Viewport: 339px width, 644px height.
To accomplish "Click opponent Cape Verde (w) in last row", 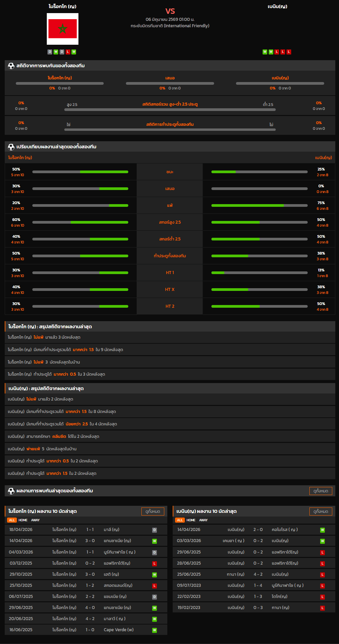I will click(x=118, y=630).
